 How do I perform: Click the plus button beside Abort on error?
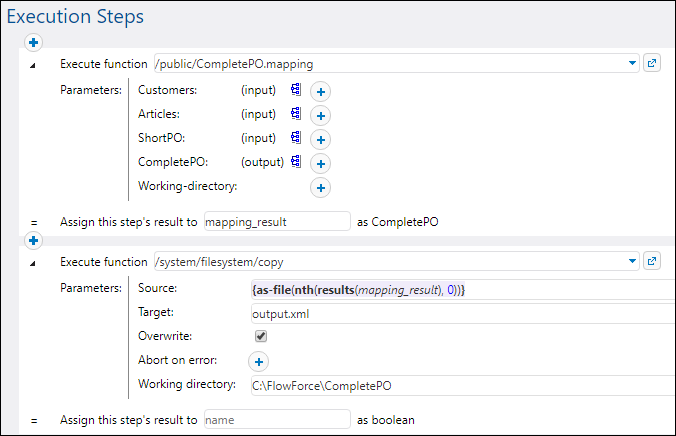(x=257, y=361)
